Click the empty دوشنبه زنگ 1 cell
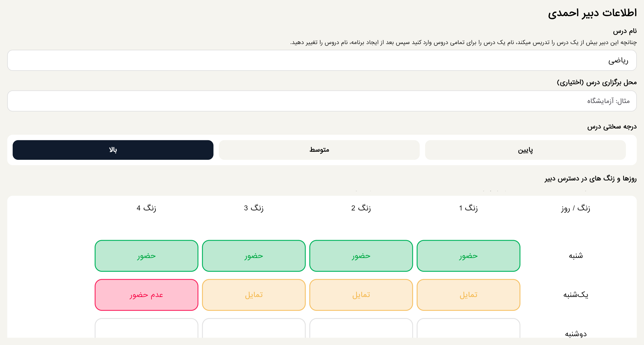Image resolution: width=644 pixels, height=345 pixels. click(469, 328)
